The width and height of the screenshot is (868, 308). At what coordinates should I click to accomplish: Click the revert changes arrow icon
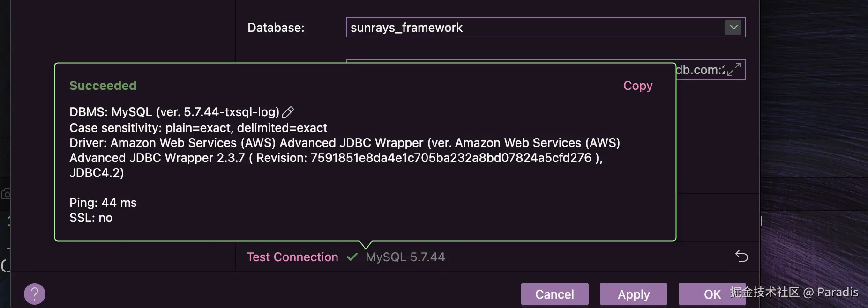point(741,256)
